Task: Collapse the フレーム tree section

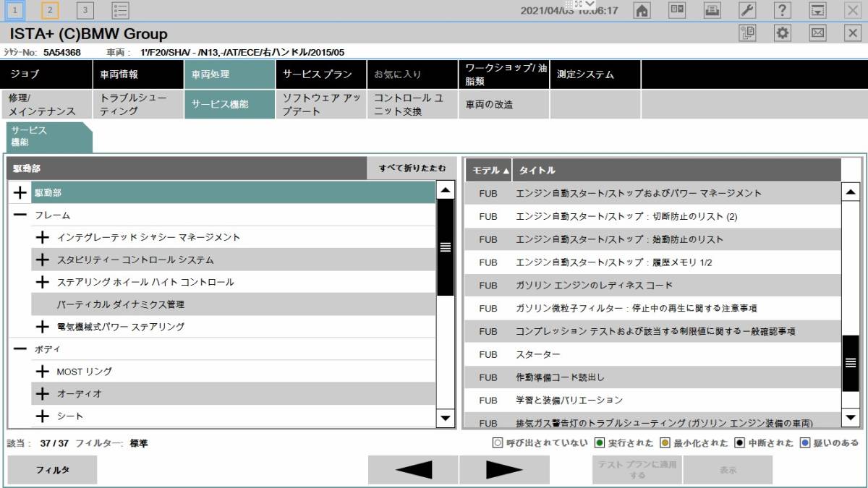Action: 19,215
